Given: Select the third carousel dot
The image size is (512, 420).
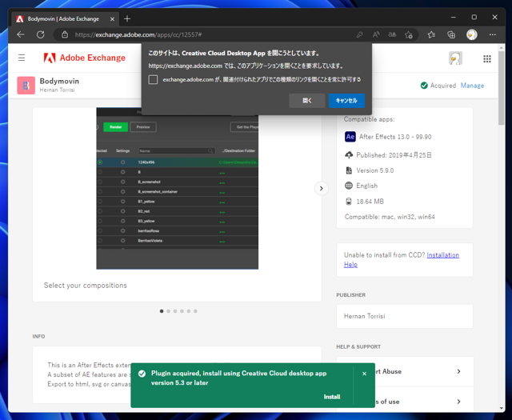Looking at the screenshot, I should tap(175, 311).
